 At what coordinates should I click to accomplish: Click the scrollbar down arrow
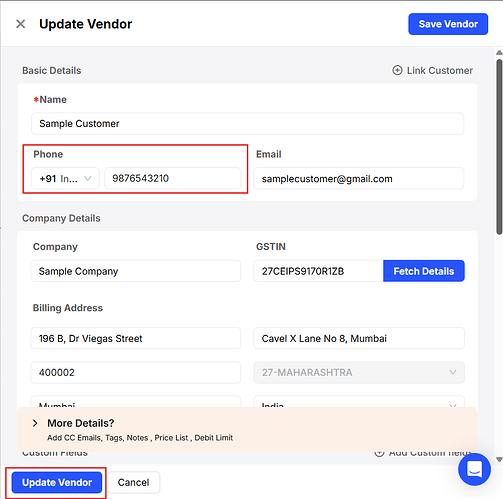(x=499, y=460)
